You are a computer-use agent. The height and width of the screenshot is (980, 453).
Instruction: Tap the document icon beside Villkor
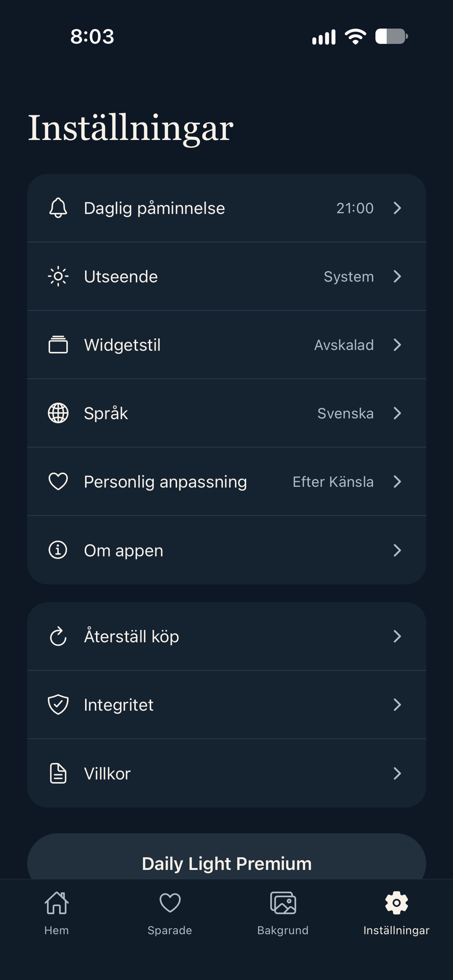pos(58,773)
